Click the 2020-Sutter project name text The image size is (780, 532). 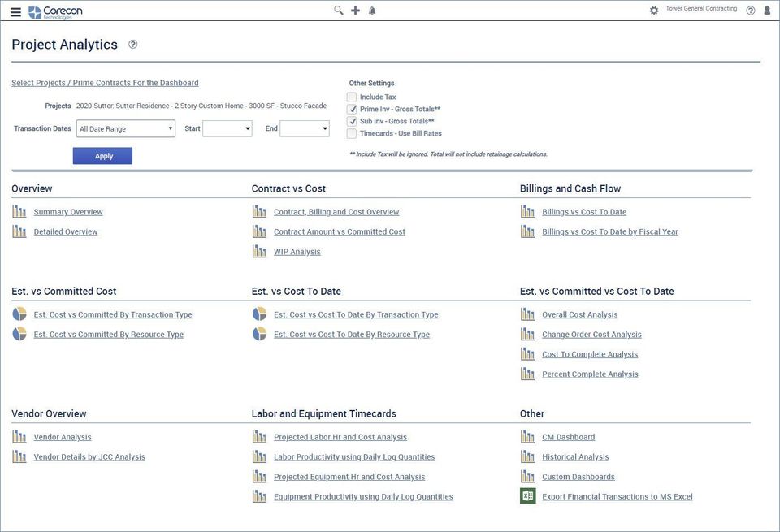201,106
